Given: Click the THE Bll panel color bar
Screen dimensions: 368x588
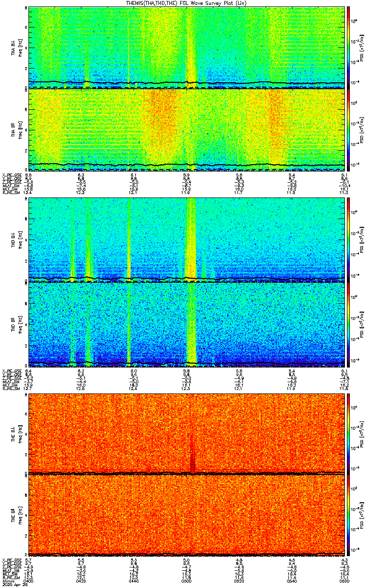Looking at the screenshot, I should pyautogui.click(x=348, y=515).
